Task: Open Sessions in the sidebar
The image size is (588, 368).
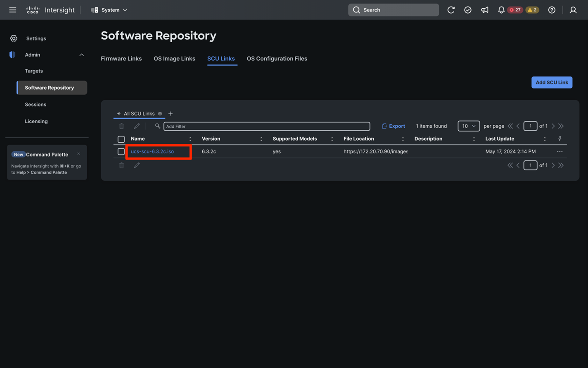Action: (x=36, y=105)
